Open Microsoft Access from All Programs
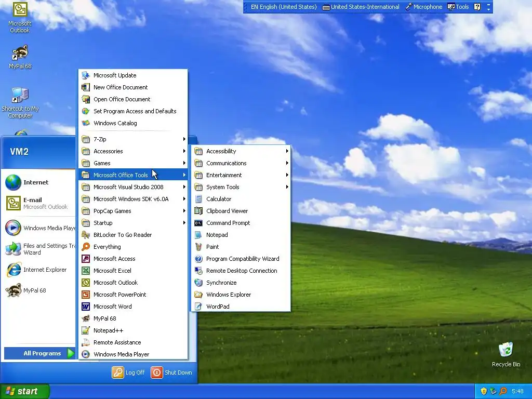532x399 pixels. 132,259
